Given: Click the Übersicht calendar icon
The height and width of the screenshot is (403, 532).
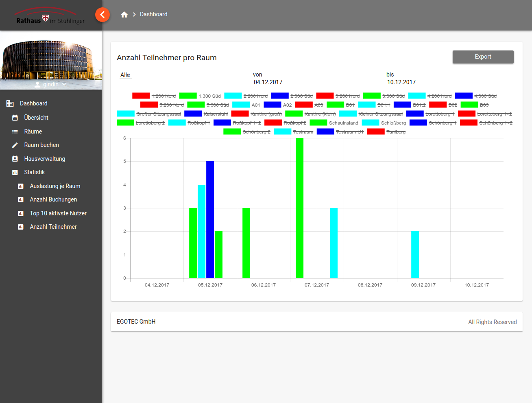Looking at the screenshot, I should point(15,118).
